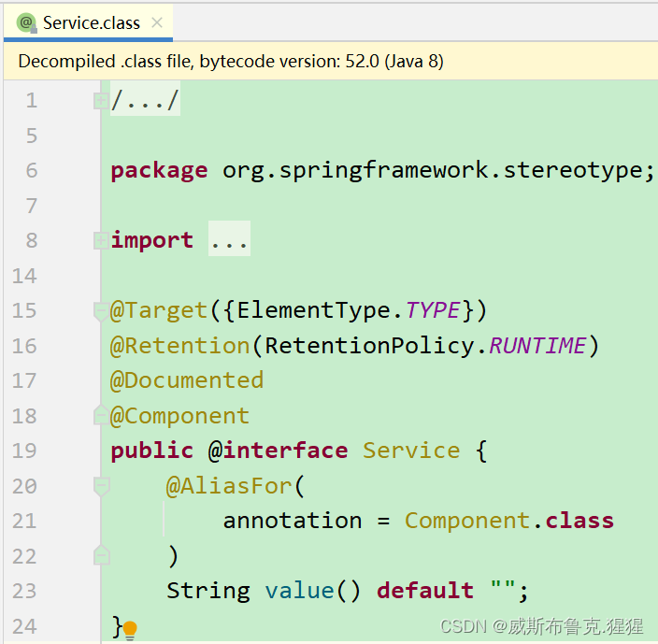Image resolution: width=658 pixels, height=644 pixels.
Task: Click the folded "/.../" comment placeholder
Action: [145, 100]
